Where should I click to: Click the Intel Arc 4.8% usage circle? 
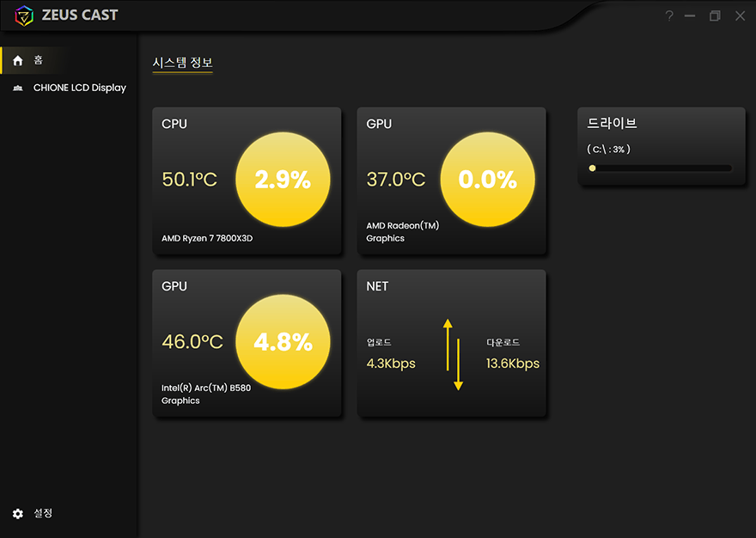(283, 341)
